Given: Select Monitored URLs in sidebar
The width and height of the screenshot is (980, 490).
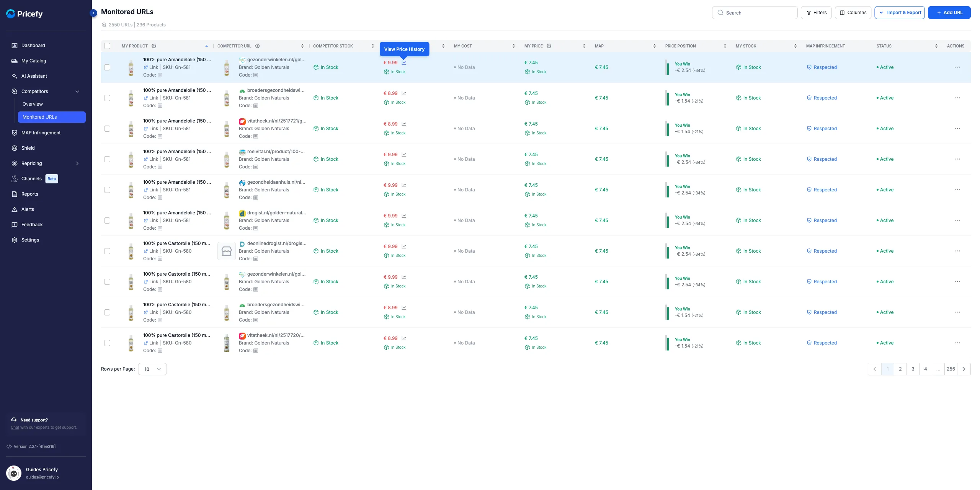Looking at the screenshot, I should (x=52, y=117).
